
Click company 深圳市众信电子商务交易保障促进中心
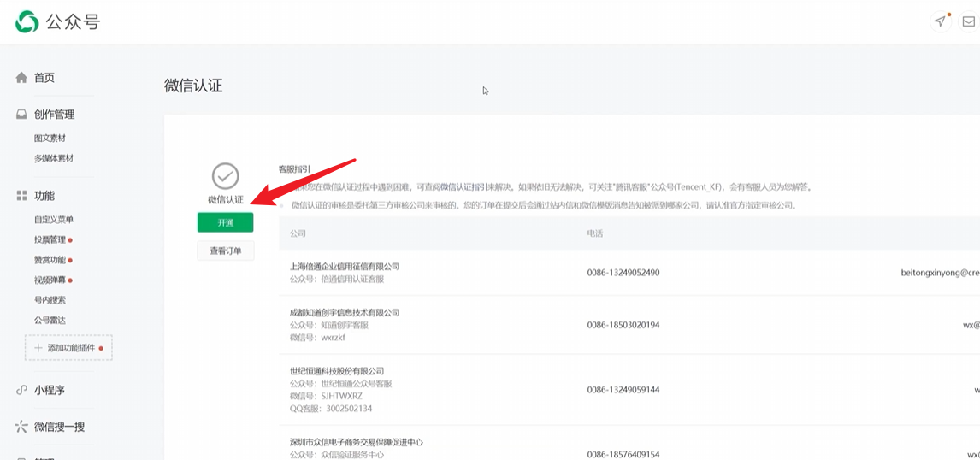(357, 442)
